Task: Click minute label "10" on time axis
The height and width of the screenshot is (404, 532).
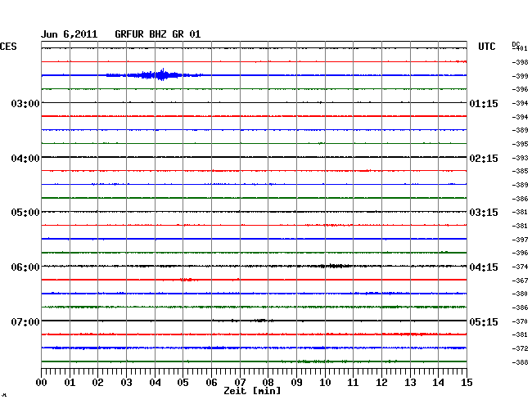Action: 325,383
